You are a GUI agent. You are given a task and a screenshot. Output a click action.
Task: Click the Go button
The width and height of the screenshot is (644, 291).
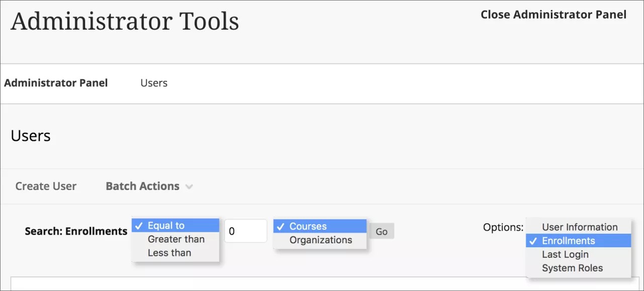(381, 231)
